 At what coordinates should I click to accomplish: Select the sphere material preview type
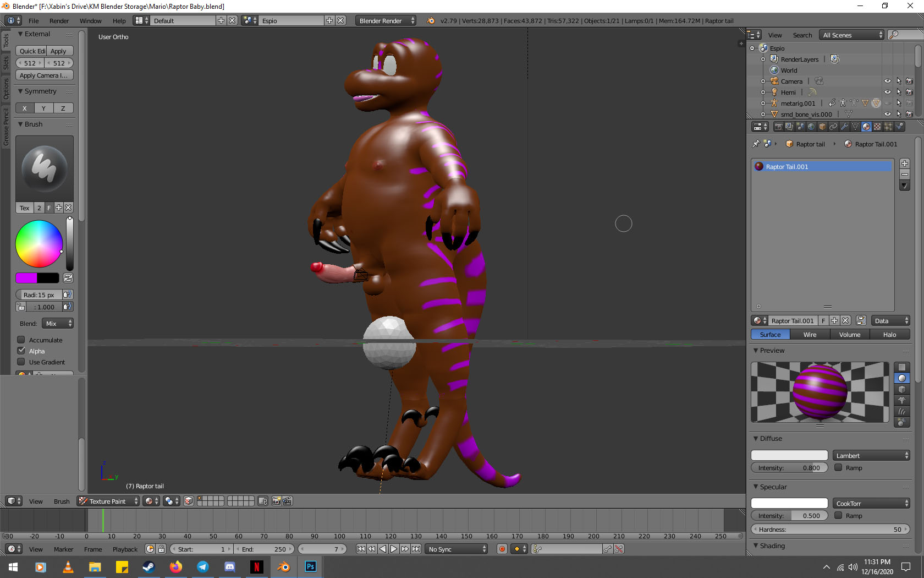(902, 378)
